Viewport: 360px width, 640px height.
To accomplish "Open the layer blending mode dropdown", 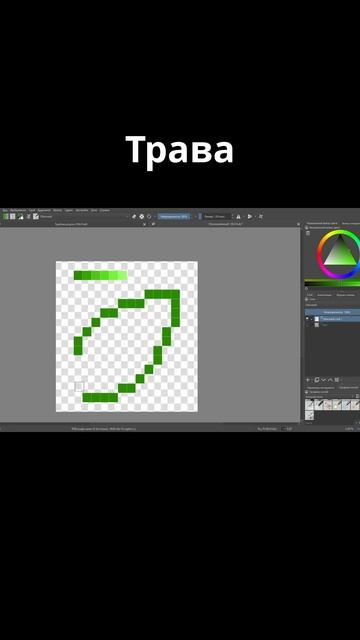I will 332,305.
